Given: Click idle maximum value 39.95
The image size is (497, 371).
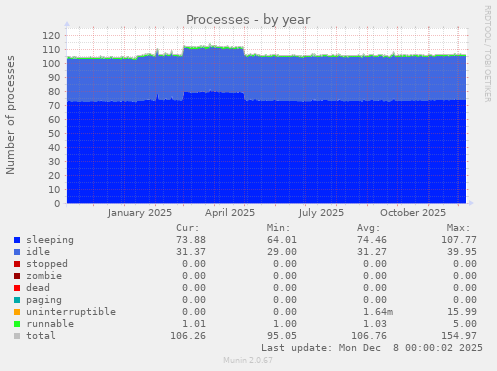Looking at the screenshot, I should pyautogui.click(x=462, y=252).
